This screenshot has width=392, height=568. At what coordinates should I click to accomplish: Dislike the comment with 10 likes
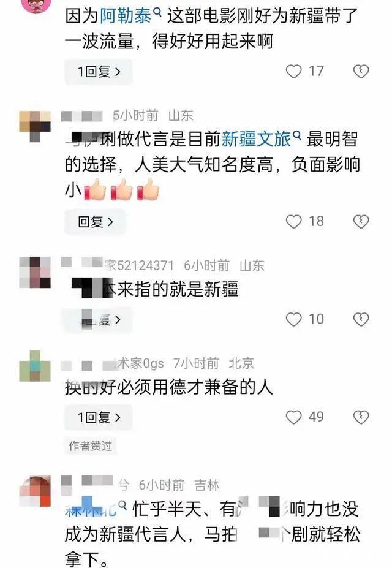coord(361,319)
